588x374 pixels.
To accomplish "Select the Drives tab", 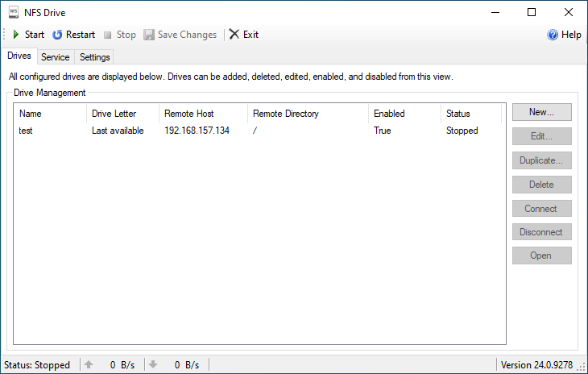I will (19, 56).
